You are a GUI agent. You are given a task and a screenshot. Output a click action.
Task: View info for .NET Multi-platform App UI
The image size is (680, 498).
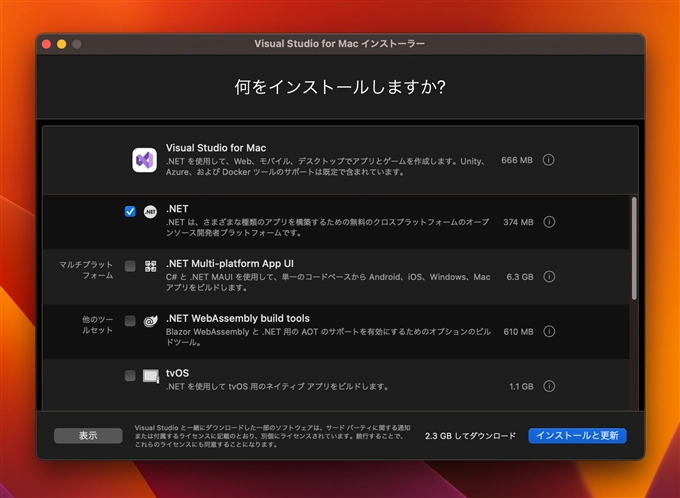549,277
